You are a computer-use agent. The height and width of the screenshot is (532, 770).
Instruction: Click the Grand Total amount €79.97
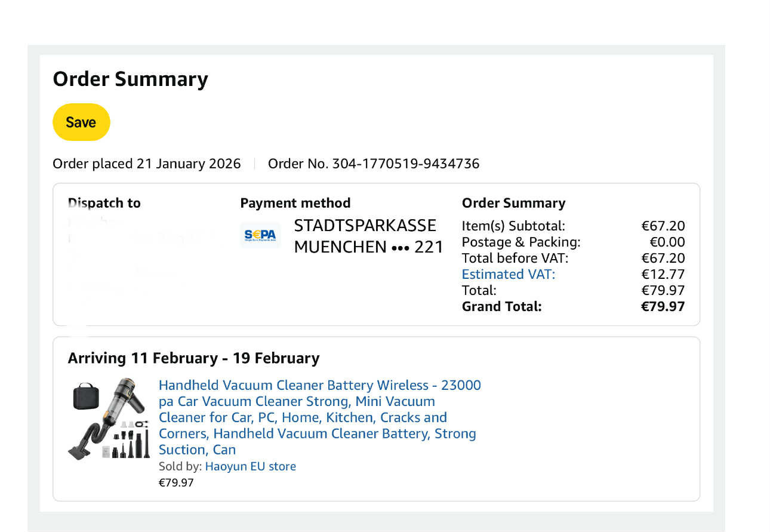pos(663,306)
